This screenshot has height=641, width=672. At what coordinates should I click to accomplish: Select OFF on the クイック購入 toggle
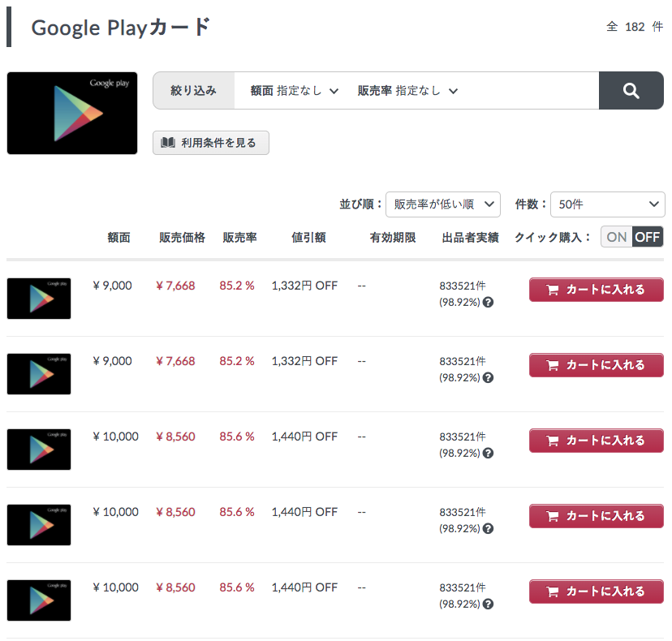click(x=648, y=237)
